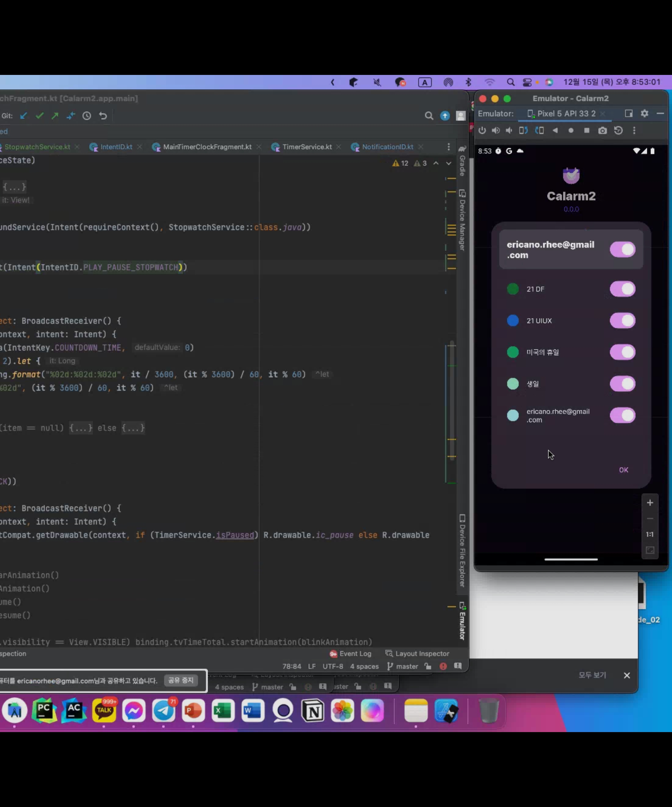Open macOS menu bar collapse chevron

pos(333,82)
